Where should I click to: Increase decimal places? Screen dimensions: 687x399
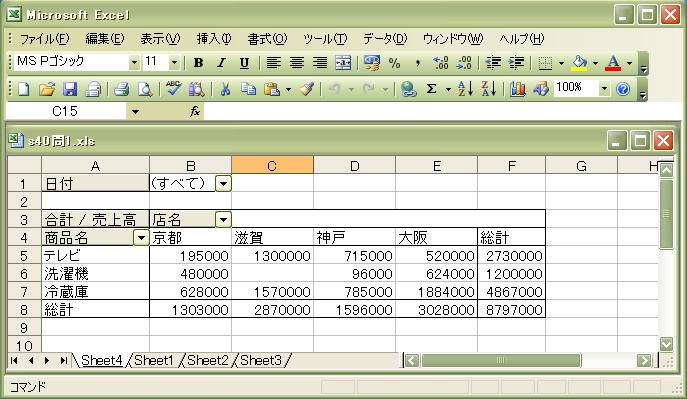(x=440, y=63)
